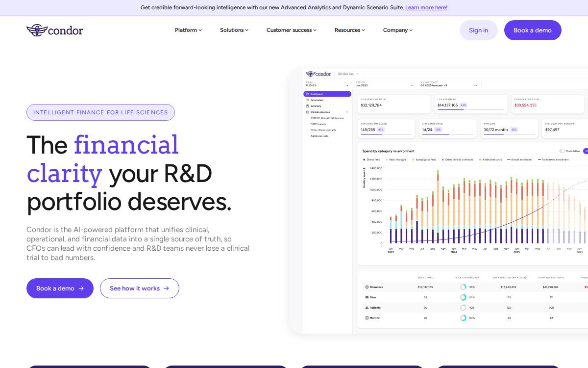Select Other clinical contracts in the sidebar
The height and width of the screenshot is (368, 588).
323,130
